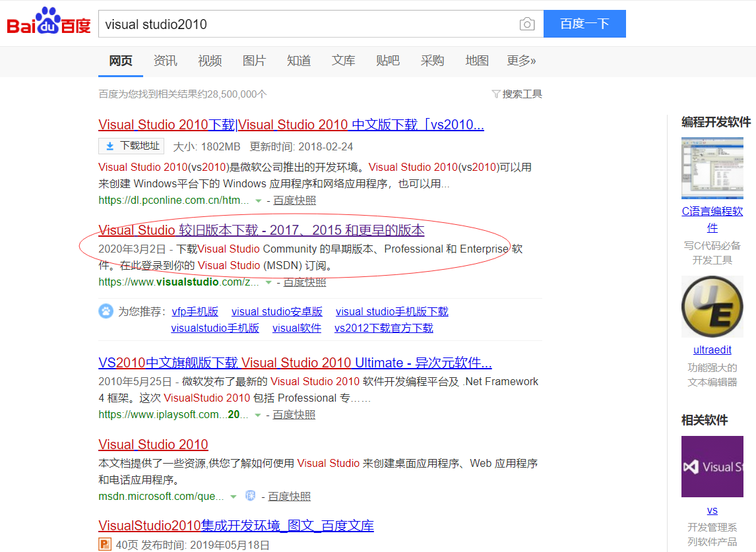Click the orange PPT document icon
The image size is (756, 552).
[105, 545]
